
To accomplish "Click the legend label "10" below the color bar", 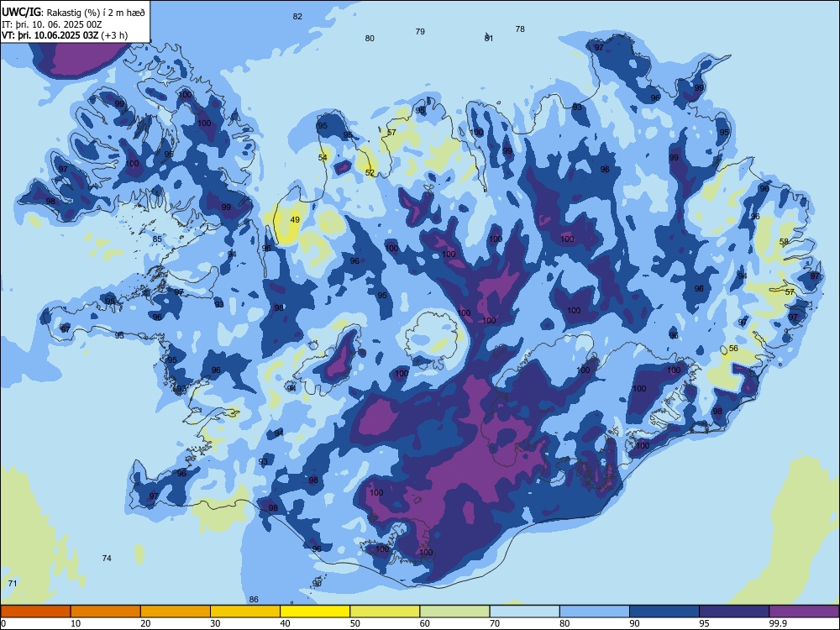I will click(76, 623).
